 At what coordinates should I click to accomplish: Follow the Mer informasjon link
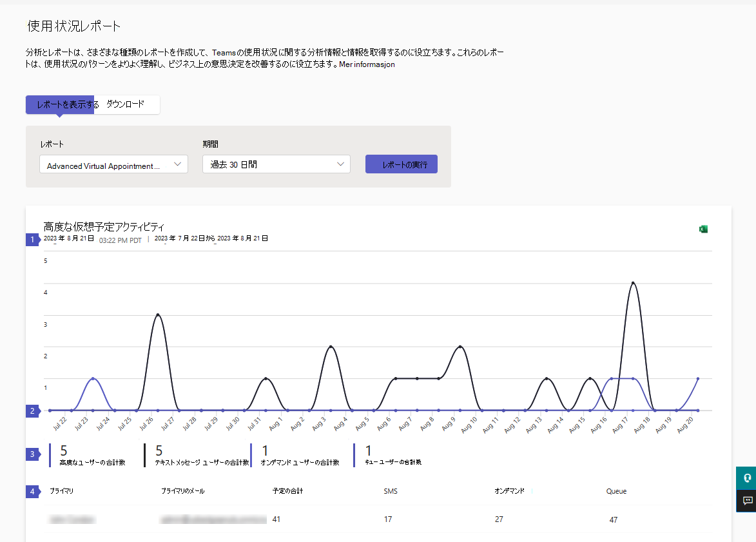[367, 64]
